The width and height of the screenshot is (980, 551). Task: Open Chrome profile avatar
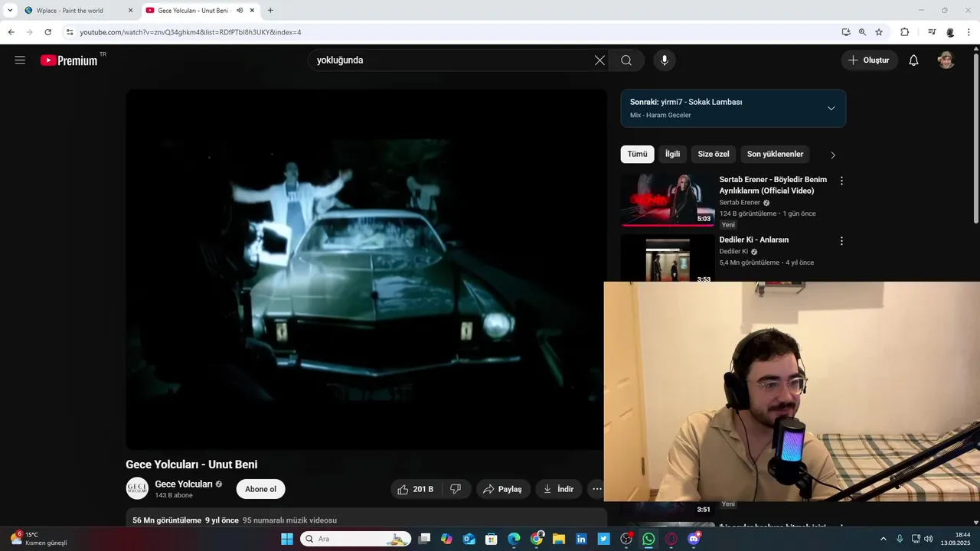(950, 32)
